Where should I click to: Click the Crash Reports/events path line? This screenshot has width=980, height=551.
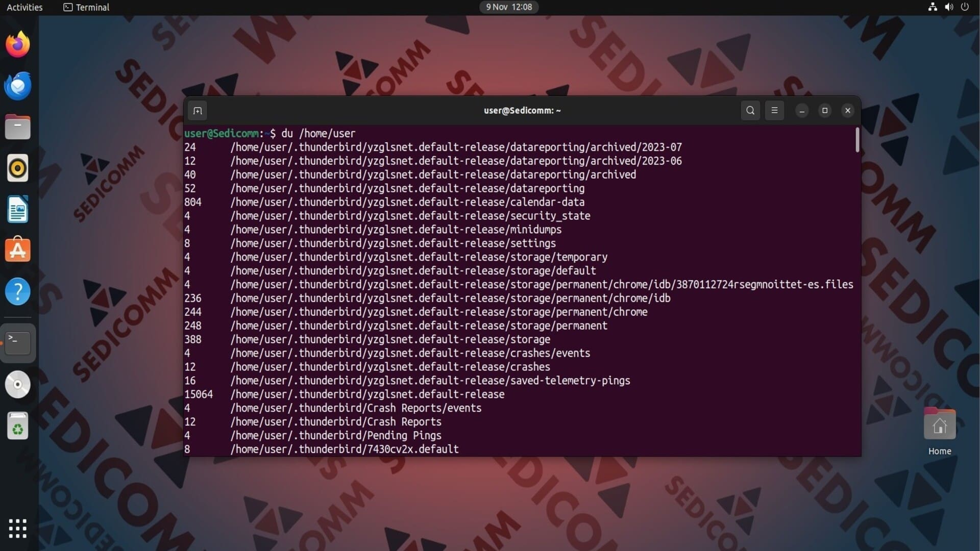click(356, 409)
